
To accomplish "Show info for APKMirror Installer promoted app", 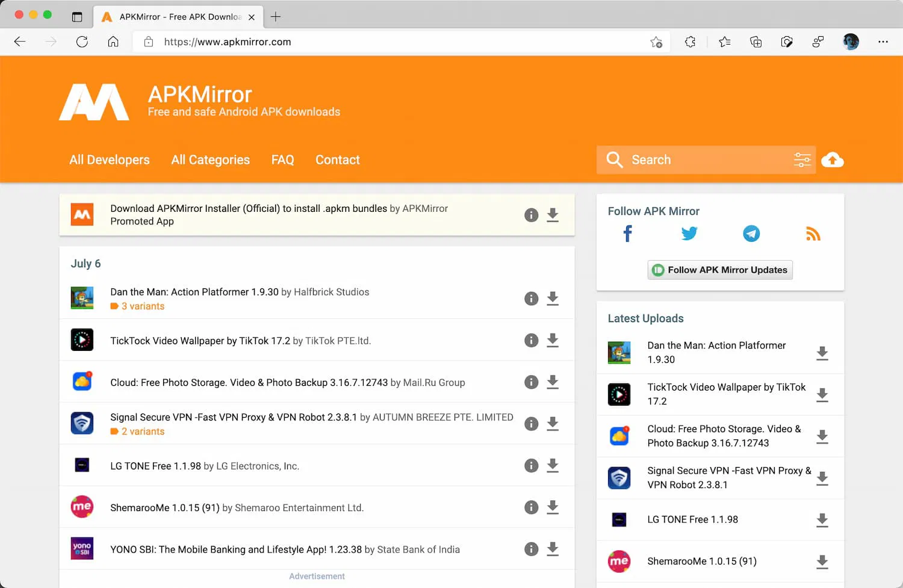I will [531, 215].
